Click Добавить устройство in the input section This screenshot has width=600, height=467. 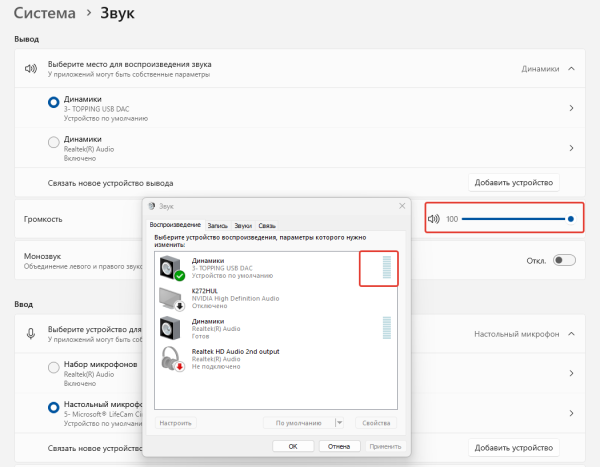514,448
